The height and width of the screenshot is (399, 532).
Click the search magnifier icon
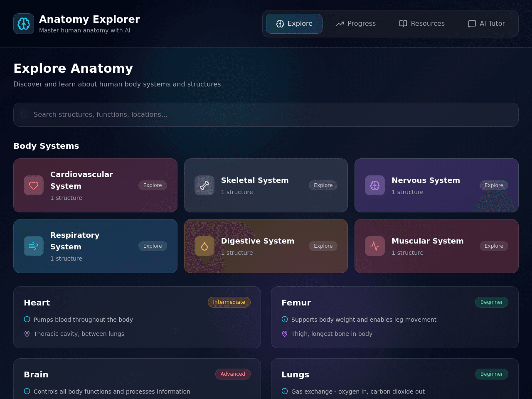(24, 115)
